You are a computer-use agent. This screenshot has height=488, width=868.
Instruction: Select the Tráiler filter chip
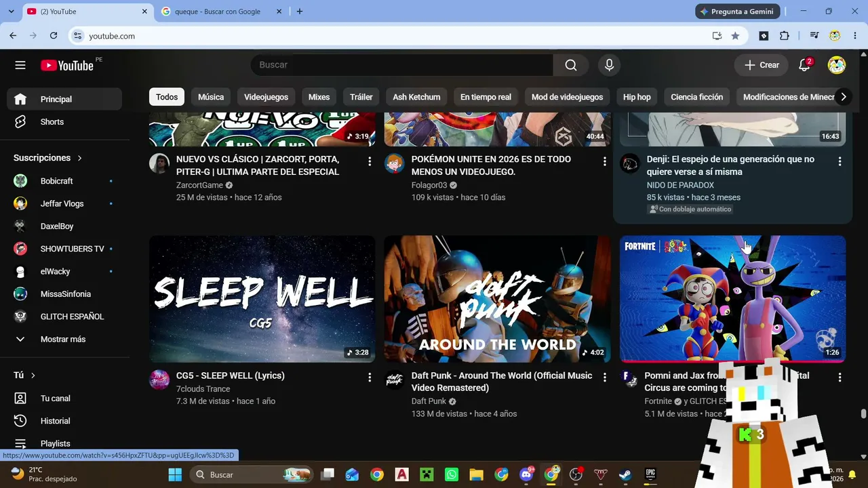coord(361,97)
